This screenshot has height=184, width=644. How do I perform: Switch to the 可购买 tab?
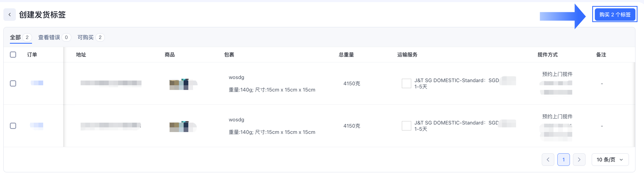tap(86, 37)
